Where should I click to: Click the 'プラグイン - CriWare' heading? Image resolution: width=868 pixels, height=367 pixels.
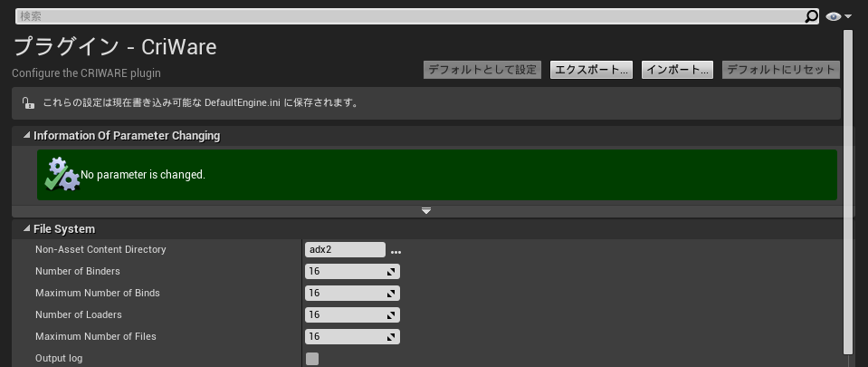coord(115,46)
